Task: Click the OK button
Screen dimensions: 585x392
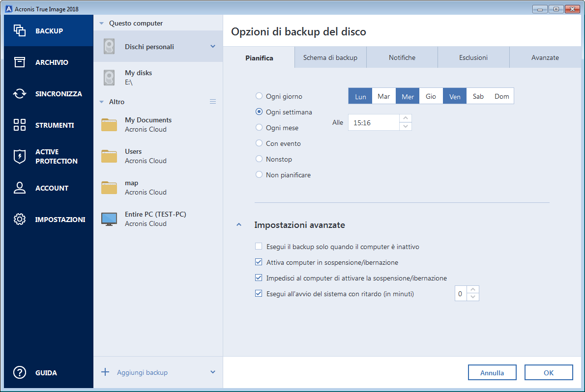Action: (549, 372)
